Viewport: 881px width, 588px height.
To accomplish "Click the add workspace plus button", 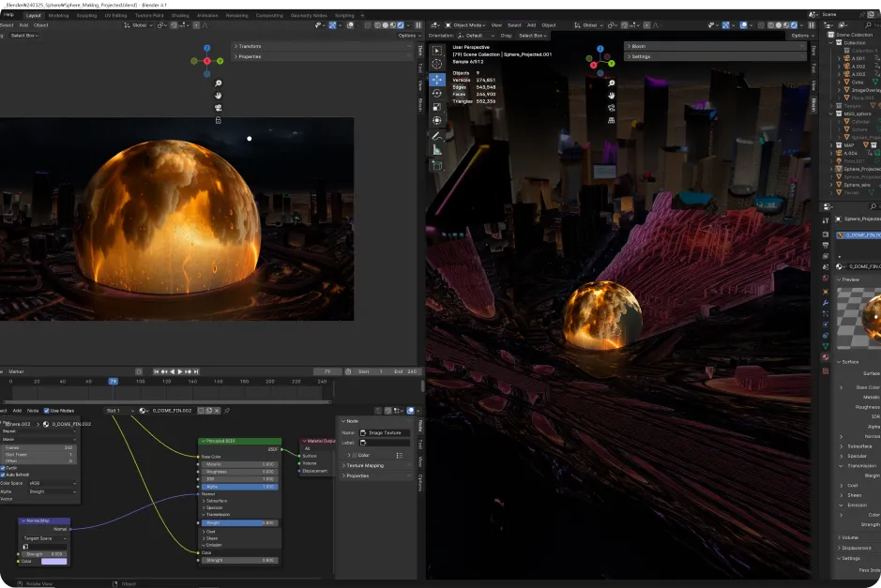I will click(x=362, y=15).
